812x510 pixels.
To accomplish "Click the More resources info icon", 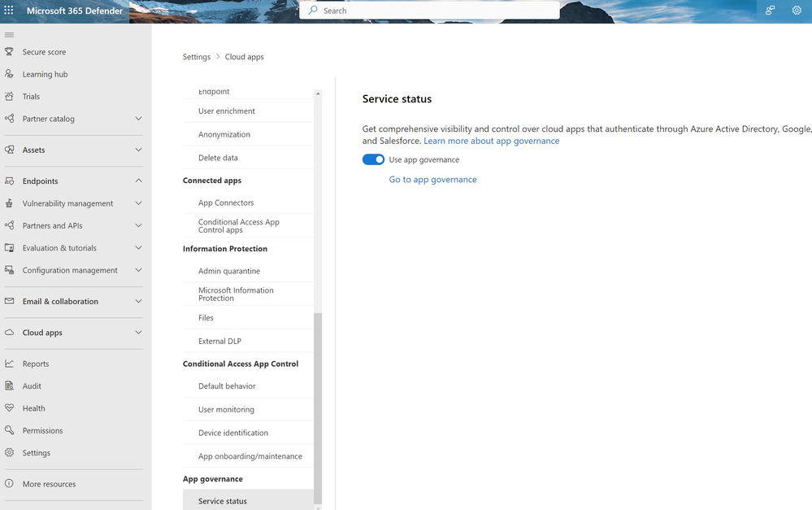I will [9, 484].
